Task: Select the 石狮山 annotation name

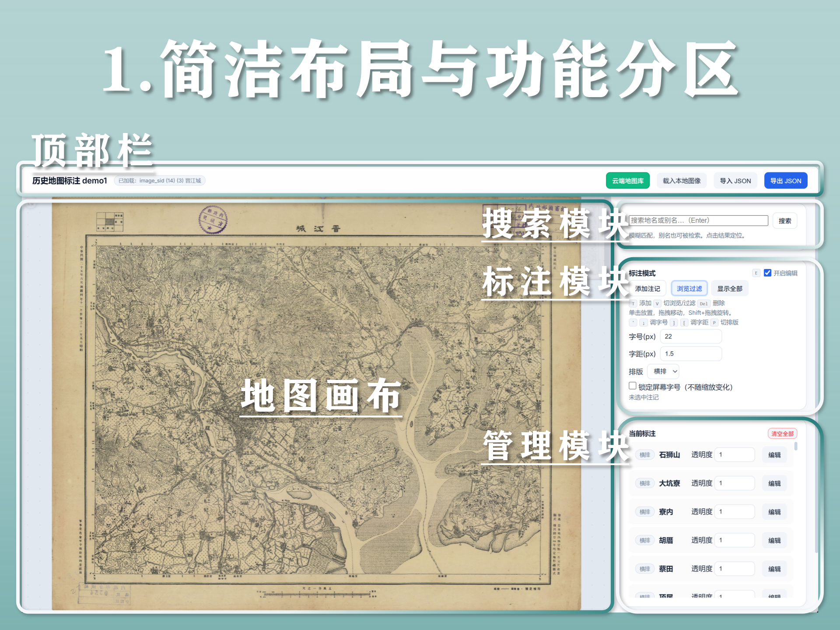Action: tap(669, 455)
